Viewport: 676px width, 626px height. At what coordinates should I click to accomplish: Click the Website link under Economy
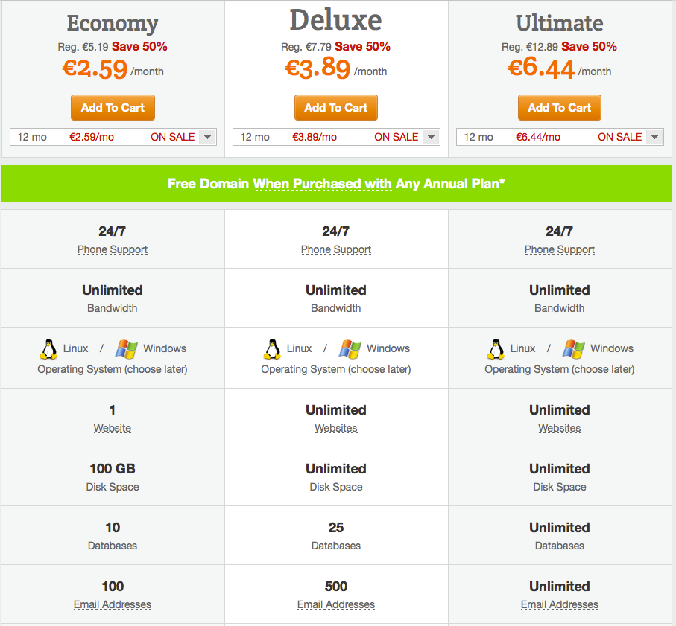point(112,428)
